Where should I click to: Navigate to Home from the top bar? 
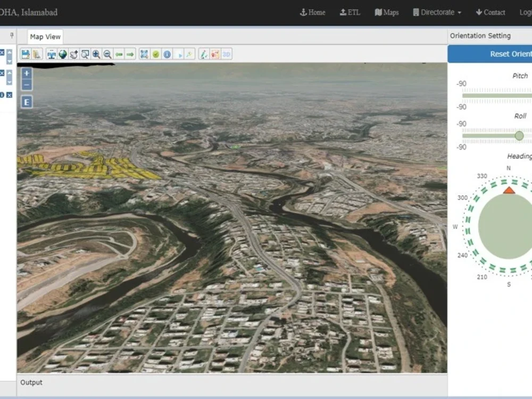point(313,12)
